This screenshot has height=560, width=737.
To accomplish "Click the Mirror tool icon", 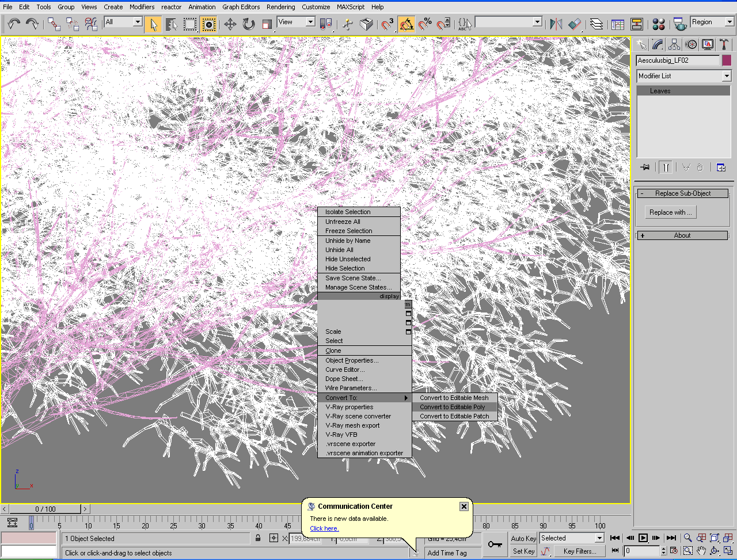I will 556,24.
